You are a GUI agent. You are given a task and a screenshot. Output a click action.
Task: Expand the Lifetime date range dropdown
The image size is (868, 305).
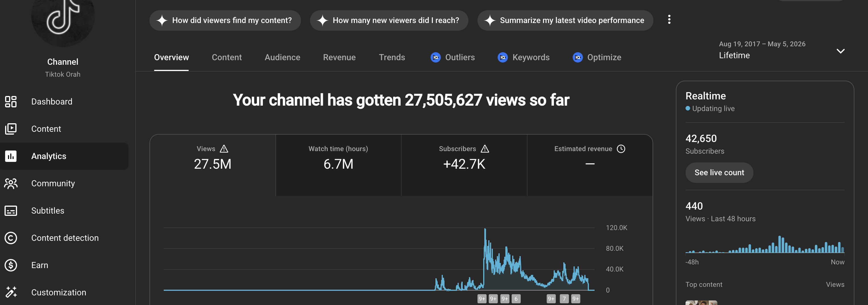[x=840, y=51]
